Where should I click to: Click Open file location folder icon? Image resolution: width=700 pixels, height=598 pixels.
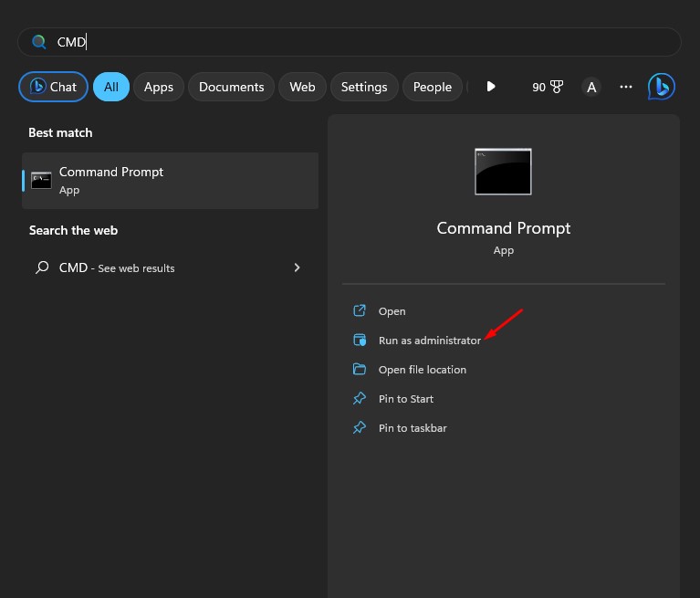click(x=360, y=370)
